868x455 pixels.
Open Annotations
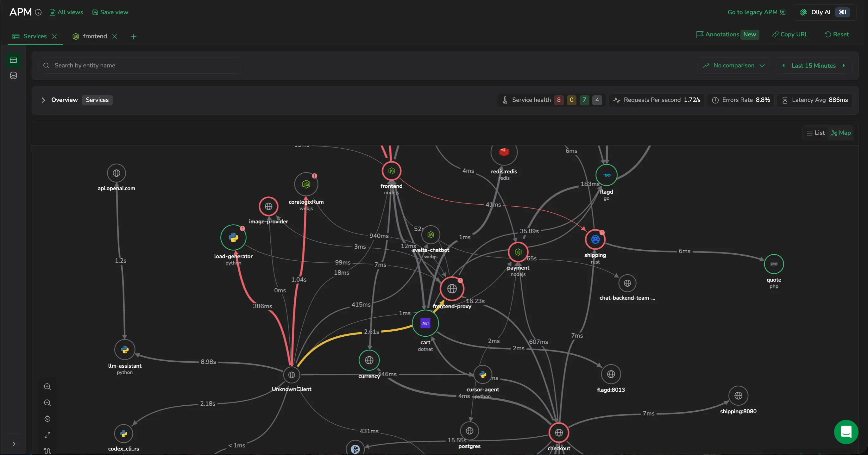pyautogui.click(x=727, y=35)
